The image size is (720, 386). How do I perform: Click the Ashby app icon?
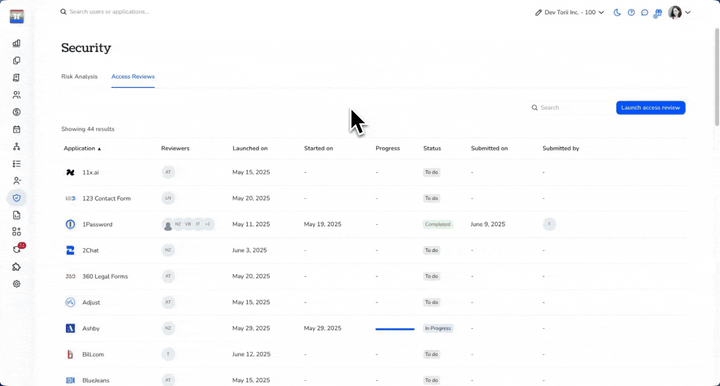tap(70, 328)
